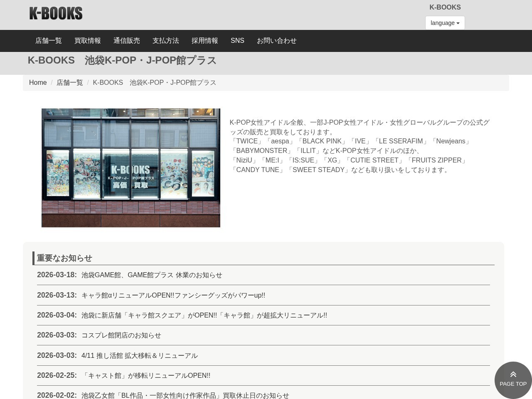Click the PAGE TOP arrow icon
Viewport: 532px width, 399px height.
[x=513, y=374]
